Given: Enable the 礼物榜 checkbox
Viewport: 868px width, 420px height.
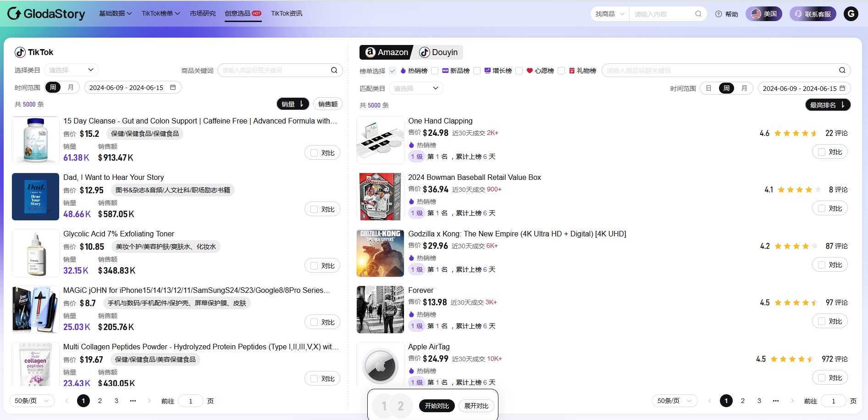Looking at the screenshot, I should [x=561, y=71].
